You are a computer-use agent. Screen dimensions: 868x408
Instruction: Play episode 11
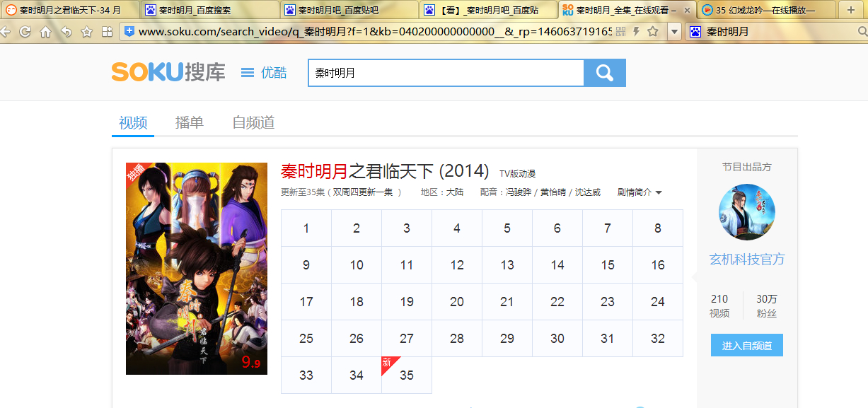click(x=407, y=265)
